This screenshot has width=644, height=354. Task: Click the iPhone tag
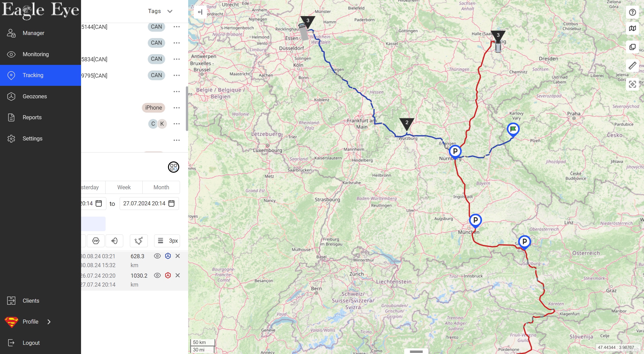pos(154,108)
